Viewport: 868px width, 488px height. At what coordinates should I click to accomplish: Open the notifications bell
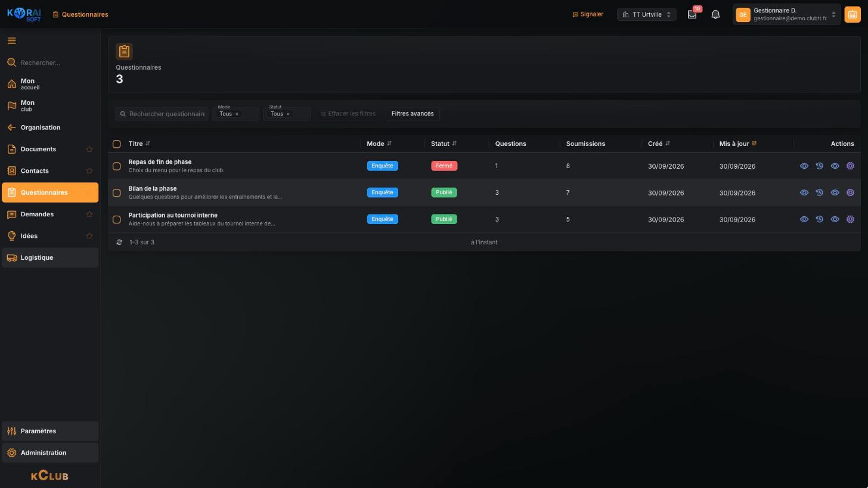[x=715, y=14]
